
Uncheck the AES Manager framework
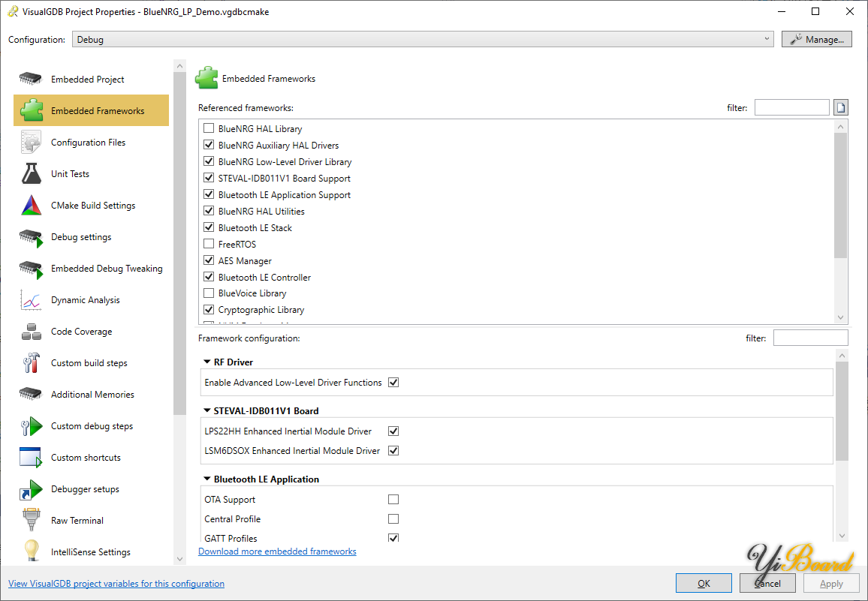click(209, 260)
